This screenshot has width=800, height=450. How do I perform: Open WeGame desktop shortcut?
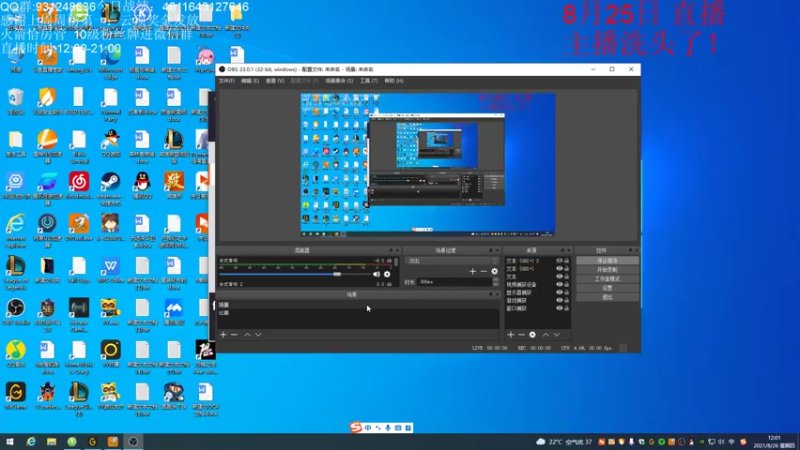[16, 396]
